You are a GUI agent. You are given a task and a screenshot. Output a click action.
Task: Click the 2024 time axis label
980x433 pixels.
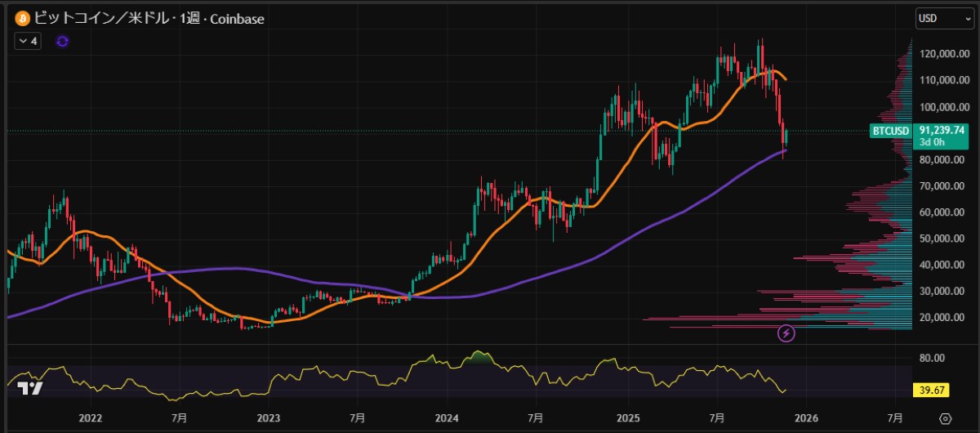click(x=448, y=418)
